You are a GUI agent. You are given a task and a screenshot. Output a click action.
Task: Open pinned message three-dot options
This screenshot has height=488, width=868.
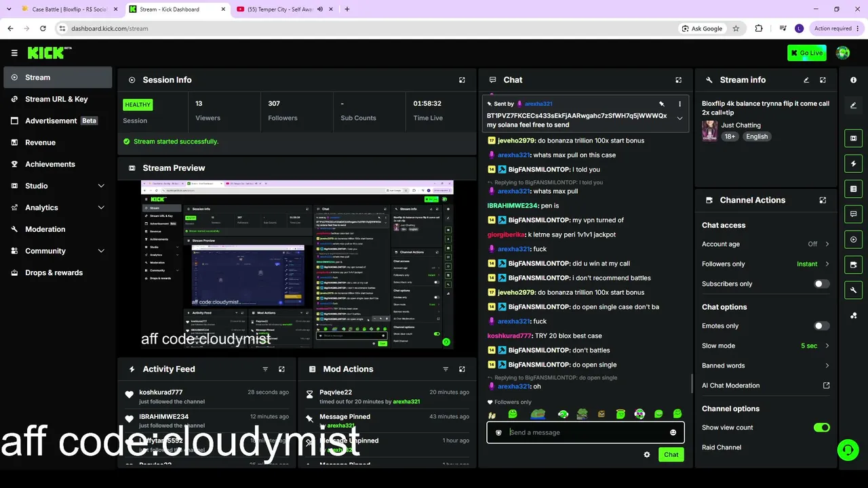(679, 104)
